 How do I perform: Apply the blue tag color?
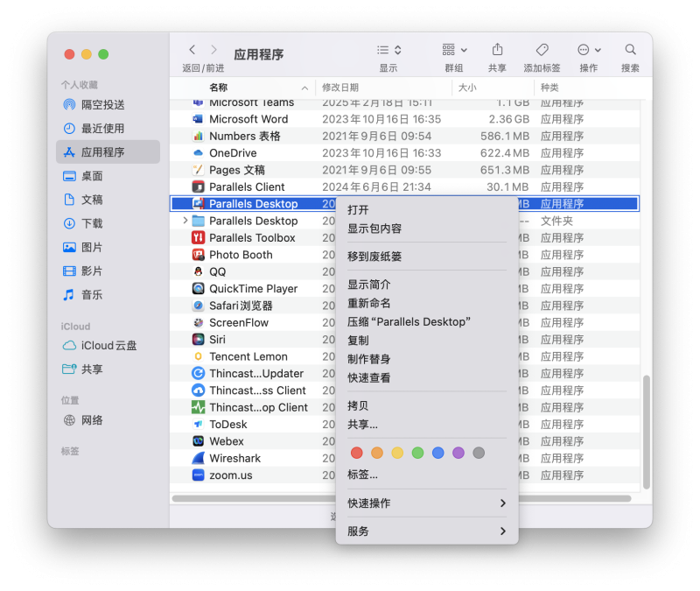click(438, 453)
